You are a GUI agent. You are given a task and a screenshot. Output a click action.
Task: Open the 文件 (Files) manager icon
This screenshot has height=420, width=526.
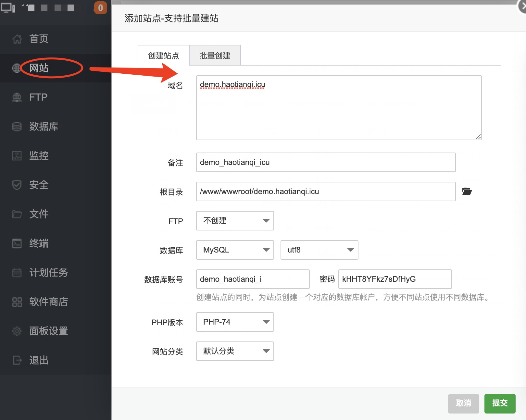click(x=17, y=214)
